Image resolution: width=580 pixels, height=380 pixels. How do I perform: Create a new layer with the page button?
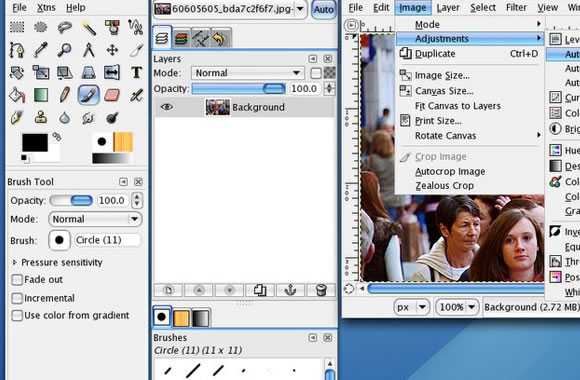tap(168, 290)
